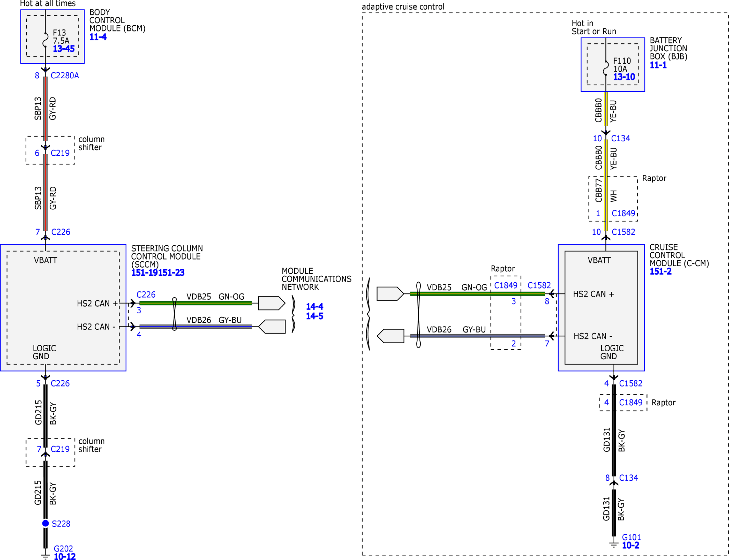The image size is (729, 560).
Task: Click the outgoing arrow connector on C-CM VDB25 wire
Action: [390, 294]
